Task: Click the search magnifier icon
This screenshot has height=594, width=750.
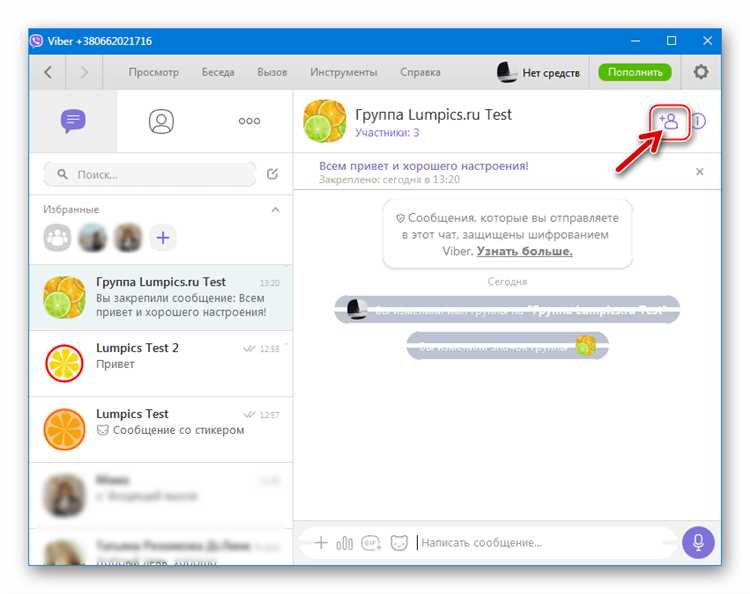Action: (62, 174)
